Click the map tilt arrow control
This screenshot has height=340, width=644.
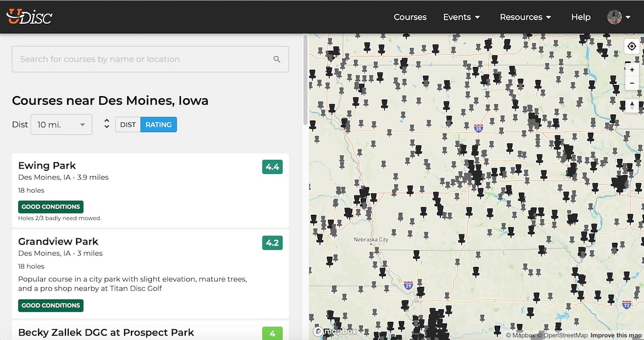(x=632, y=106)
